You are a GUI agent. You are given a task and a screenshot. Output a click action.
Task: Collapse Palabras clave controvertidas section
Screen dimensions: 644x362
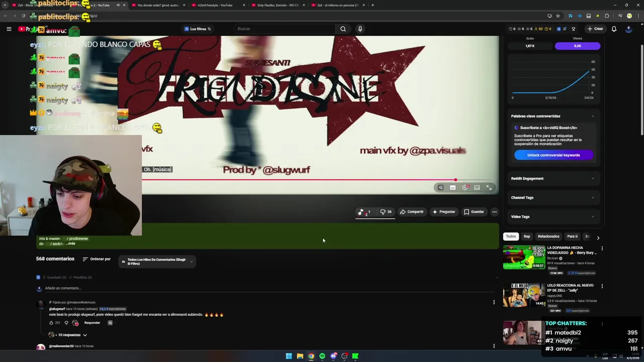click(x=593, y=116)
